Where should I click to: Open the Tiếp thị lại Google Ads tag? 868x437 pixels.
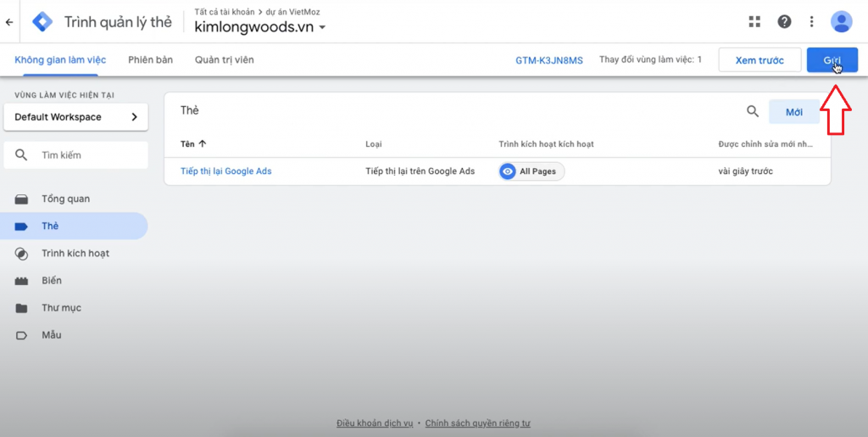click(225, 171)
